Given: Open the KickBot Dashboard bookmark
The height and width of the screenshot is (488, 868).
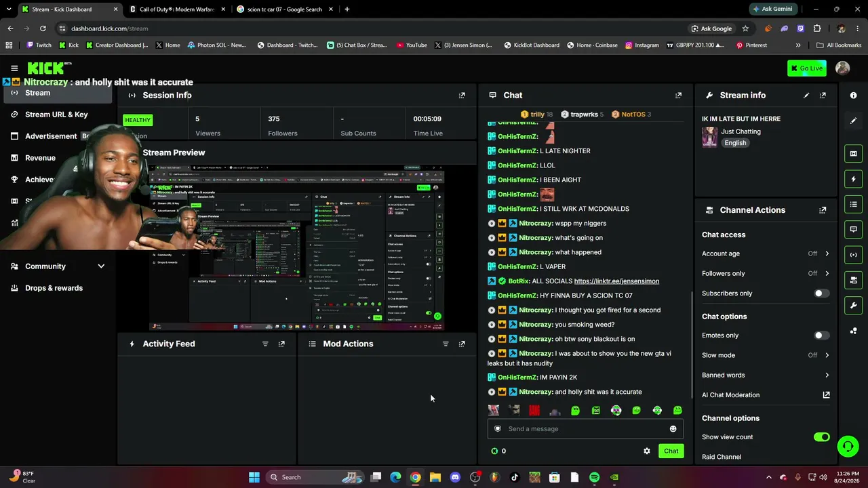Looking at the screenshot, I should coord(530,45).
